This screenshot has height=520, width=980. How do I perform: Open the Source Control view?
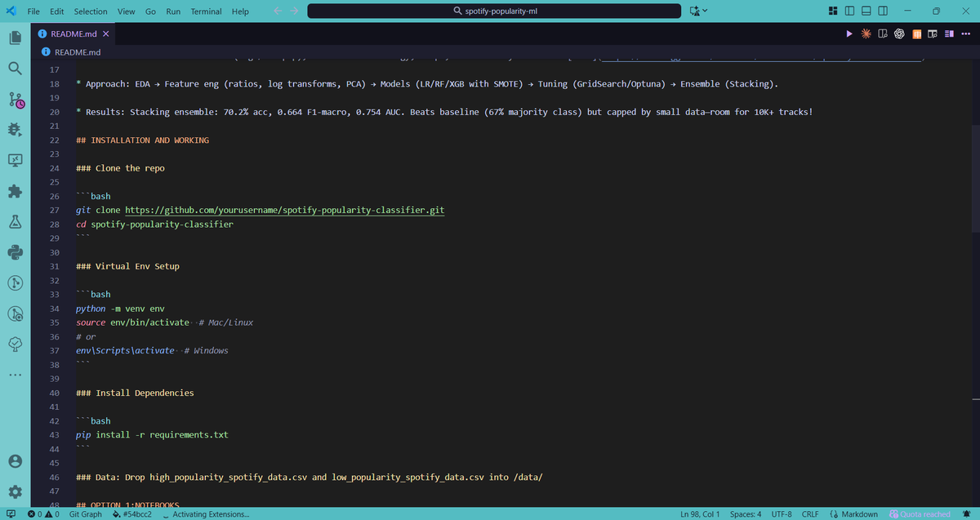coord(15,100)
